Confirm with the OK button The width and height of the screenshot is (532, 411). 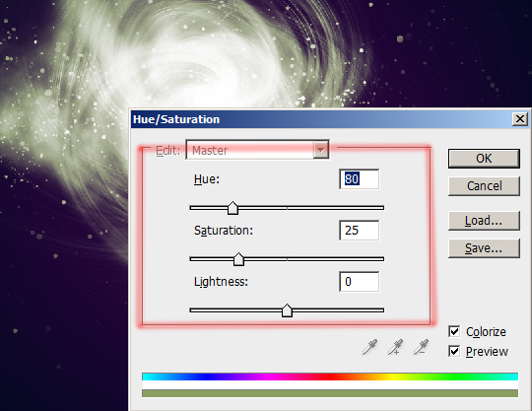pos(484,159)
